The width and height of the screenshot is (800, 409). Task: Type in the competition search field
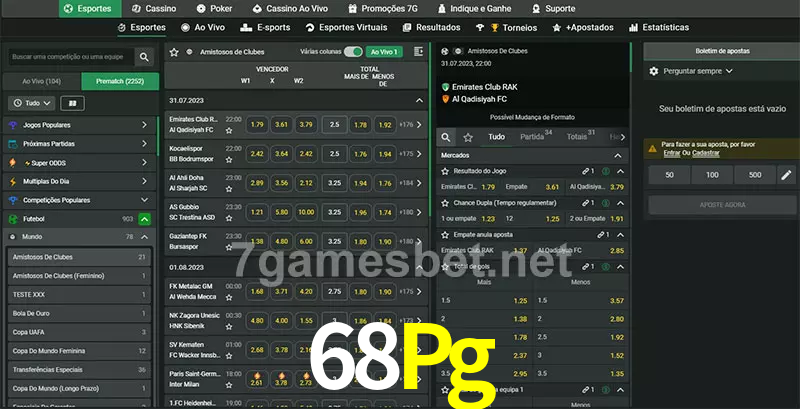(68, 58)
